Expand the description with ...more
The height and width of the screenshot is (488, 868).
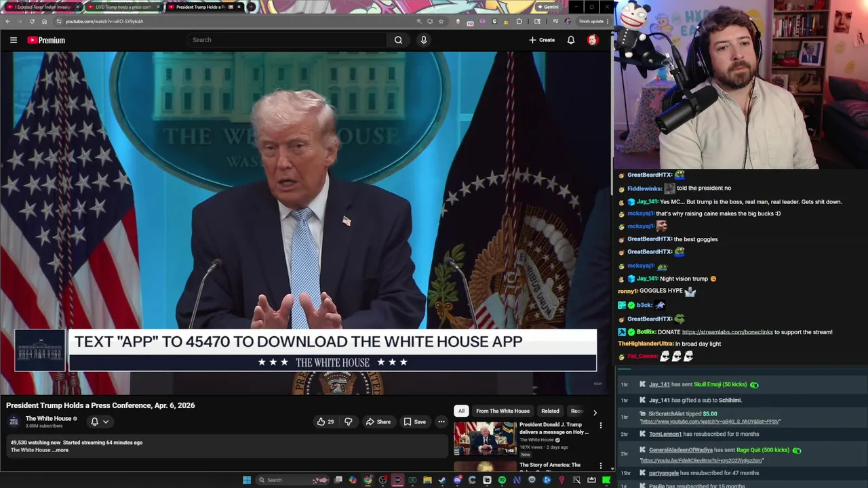tap(61, 450)
